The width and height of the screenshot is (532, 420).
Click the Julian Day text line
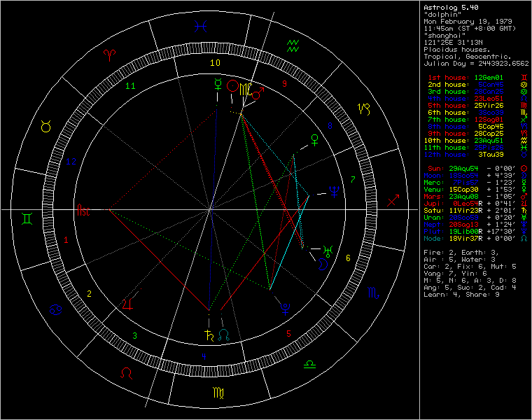pyautogui.click(x=476, y=63)
